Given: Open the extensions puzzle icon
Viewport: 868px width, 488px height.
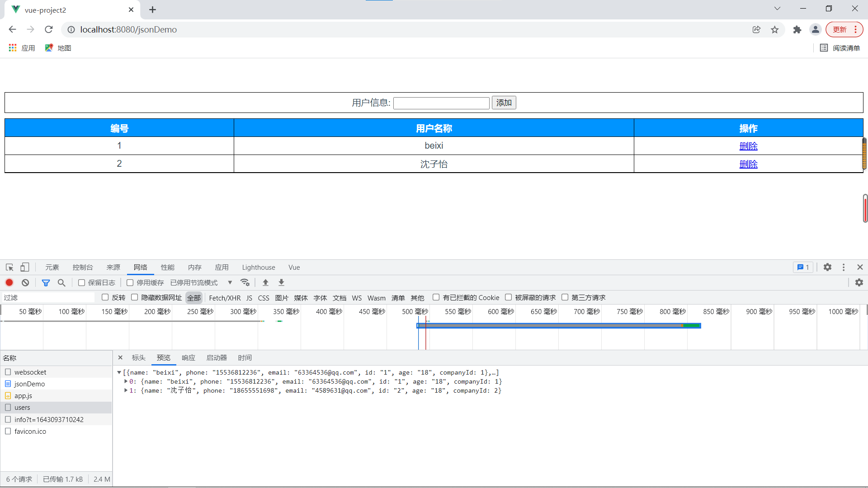Looking at the screenshot, I should click(x=797, y=29).
